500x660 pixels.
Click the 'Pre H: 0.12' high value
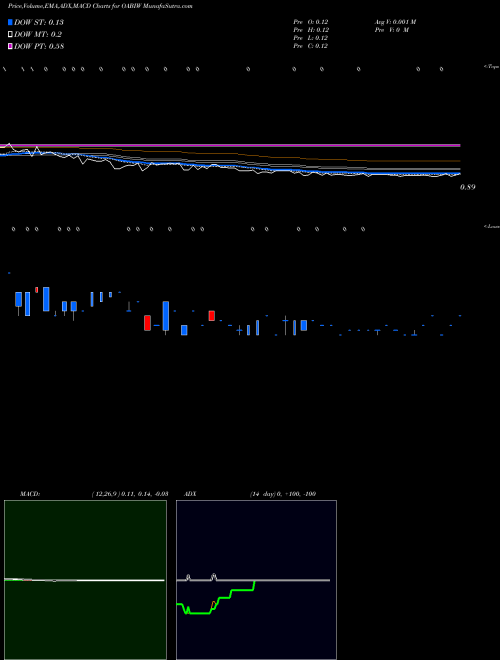pos(311,30)
